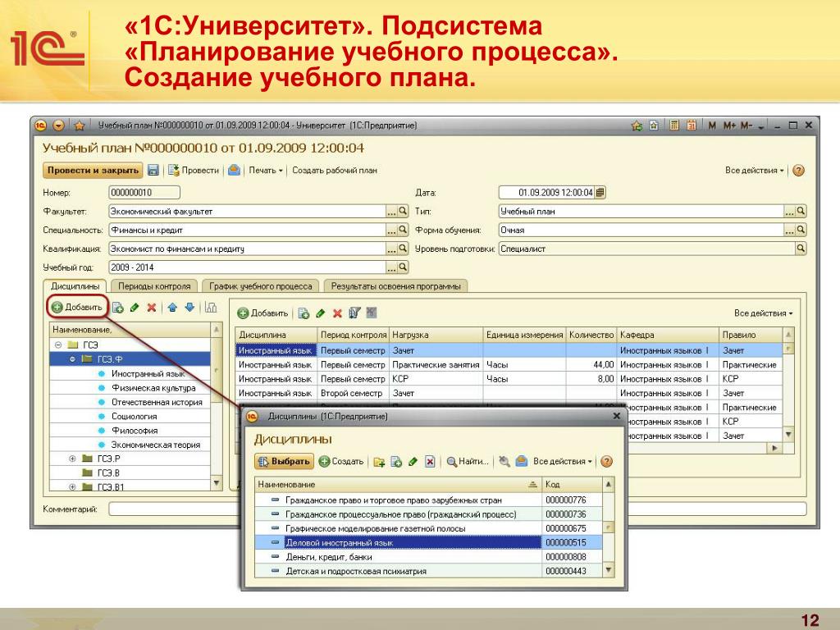The height and width of the screenshot is (630, 840).
Task: Click the create folder icon in Дисциплины dialog
Action: coord(379,462)
